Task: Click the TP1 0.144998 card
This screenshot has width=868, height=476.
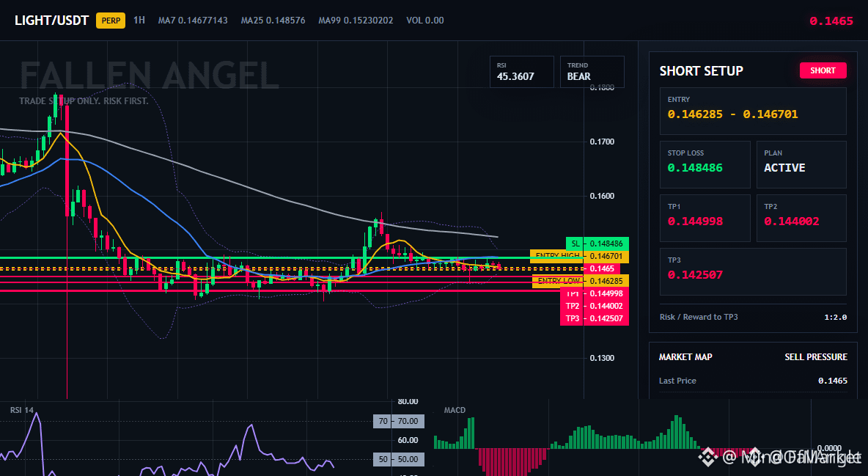Action: point(705,218)
